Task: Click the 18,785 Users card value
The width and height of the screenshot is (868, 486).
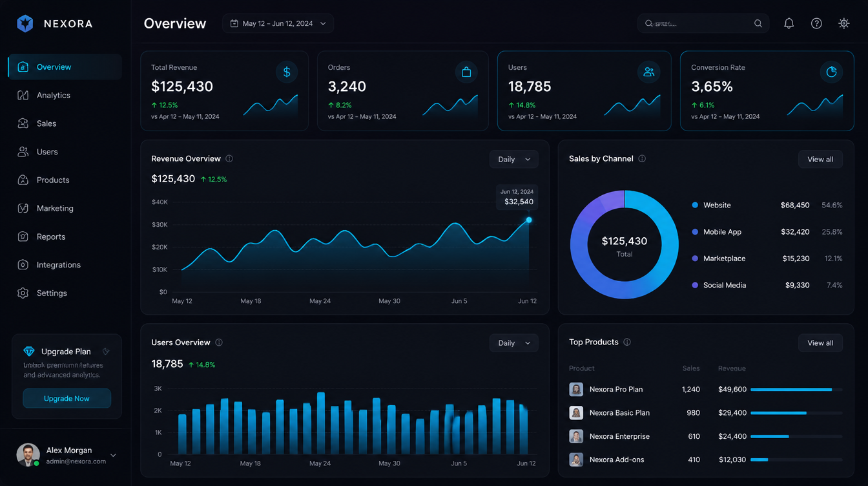Action: point(530,87)
